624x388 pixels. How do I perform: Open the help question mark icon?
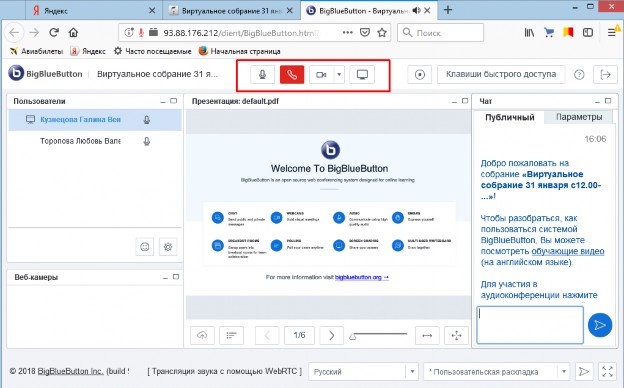579,75
